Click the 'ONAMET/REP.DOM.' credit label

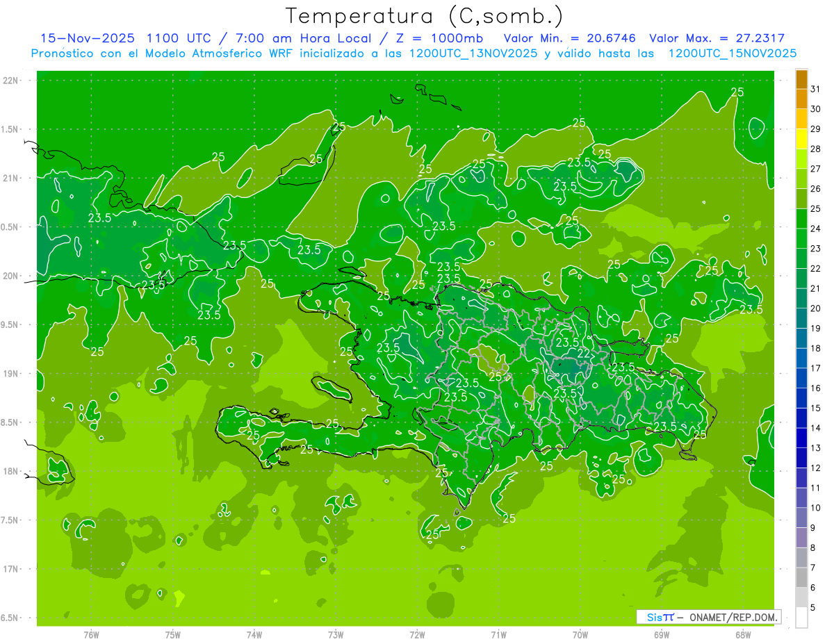(x=733, y=617)
